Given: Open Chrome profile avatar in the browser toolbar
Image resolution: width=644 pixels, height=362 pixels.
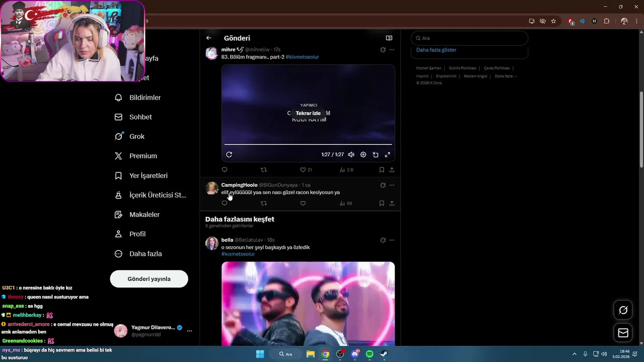Looking at the screenshot, I should [624, 21].
